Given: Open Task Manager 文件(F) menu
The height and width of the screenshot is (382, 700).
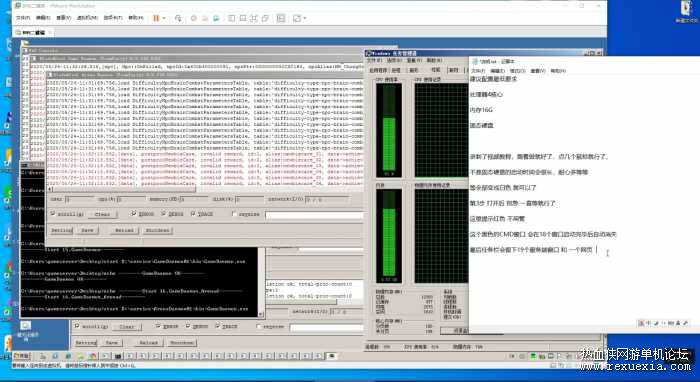Looking at the screenshot, I should click(x=374, y=60).
